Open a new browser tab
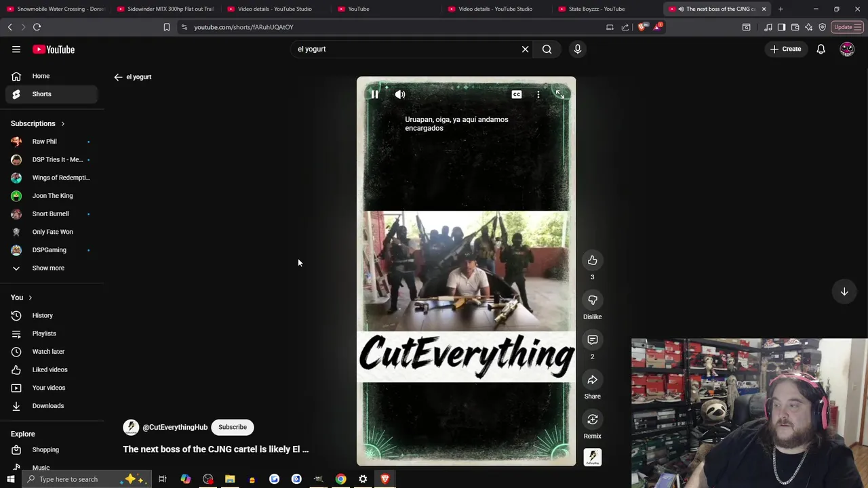This screenshot has width=868, height=488. pos(781,9)
